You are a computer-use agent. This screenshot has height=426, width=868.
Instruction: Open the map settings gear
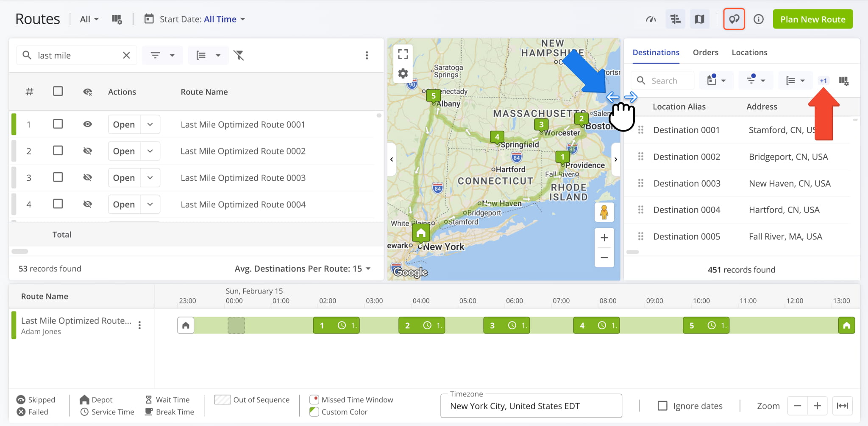pos(403,73)
